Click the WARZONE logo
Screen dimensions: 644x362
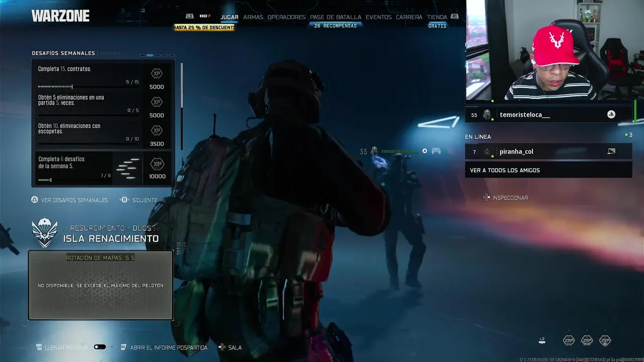(60, 16)
